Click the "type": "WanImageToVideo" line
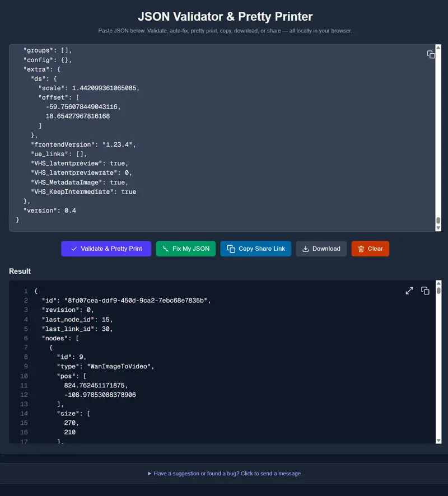Image resolution: width=448 pixels, height=496 pixels. pyautogui.click(x=106, y=366)
